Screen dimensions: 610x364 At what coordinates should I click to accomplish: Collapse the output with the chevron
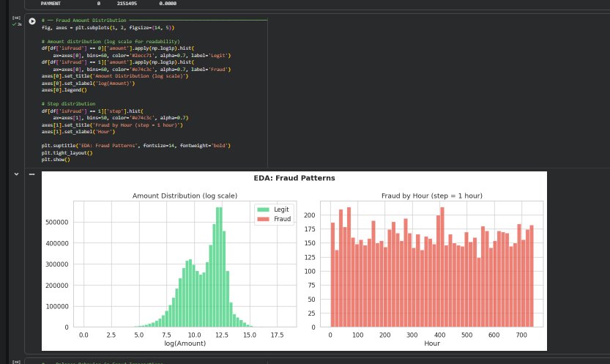coord(16,174)
